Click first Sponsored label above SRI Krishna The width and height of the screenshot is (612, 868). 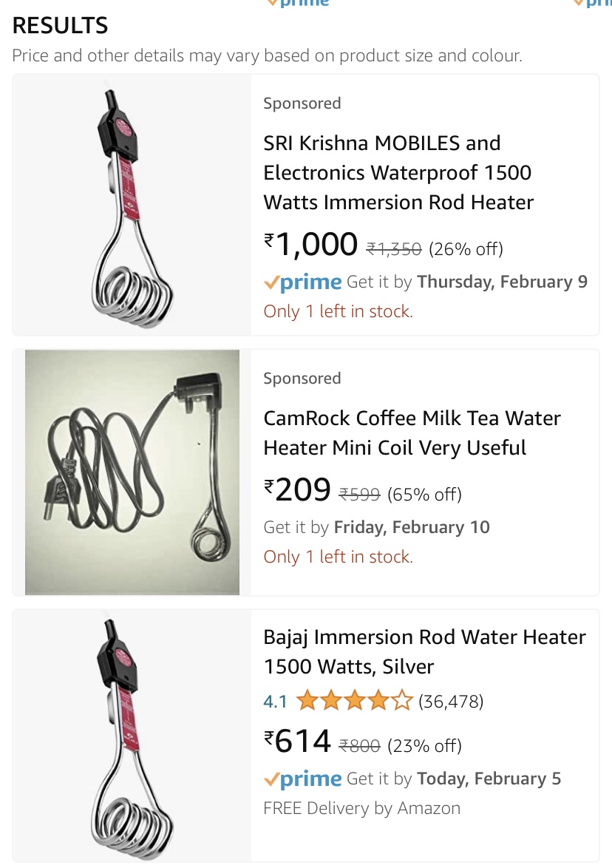pos(302,104)
